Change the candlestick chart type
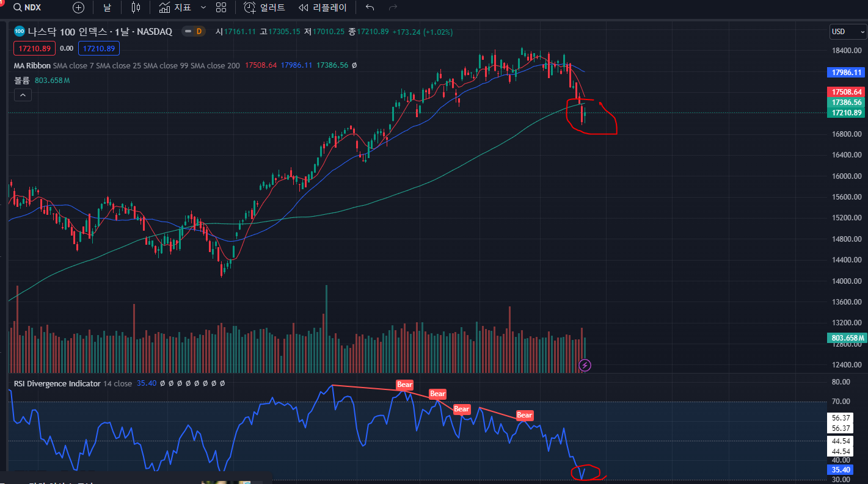Image resolution: width=868 pixels, height=484 pixels. coord(136,8)
